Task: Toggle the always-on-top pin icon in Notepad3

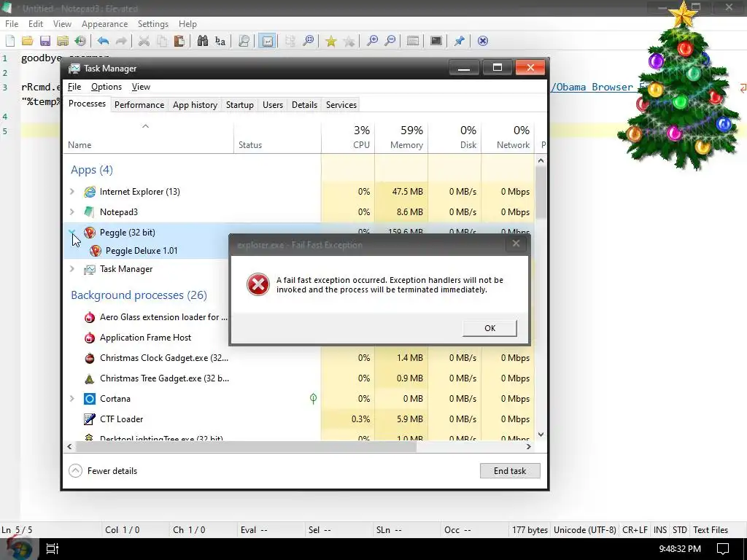Action: coord(460,41)
